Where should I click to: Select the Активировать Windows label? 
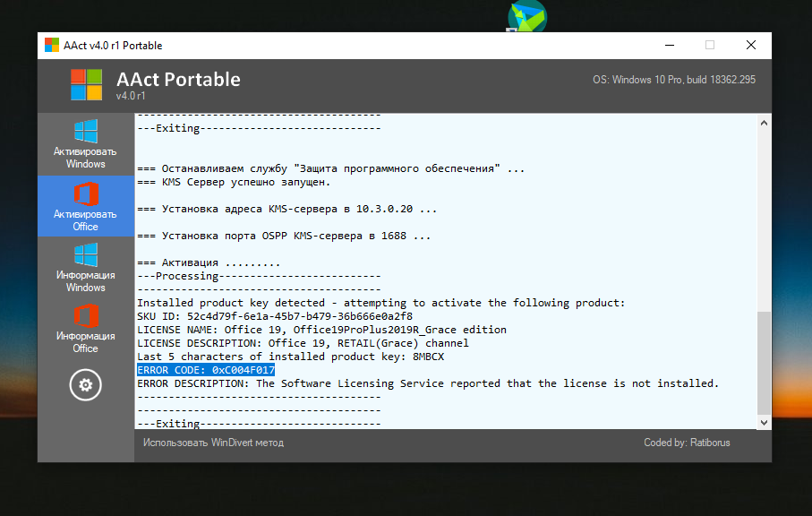click(85, 158)
